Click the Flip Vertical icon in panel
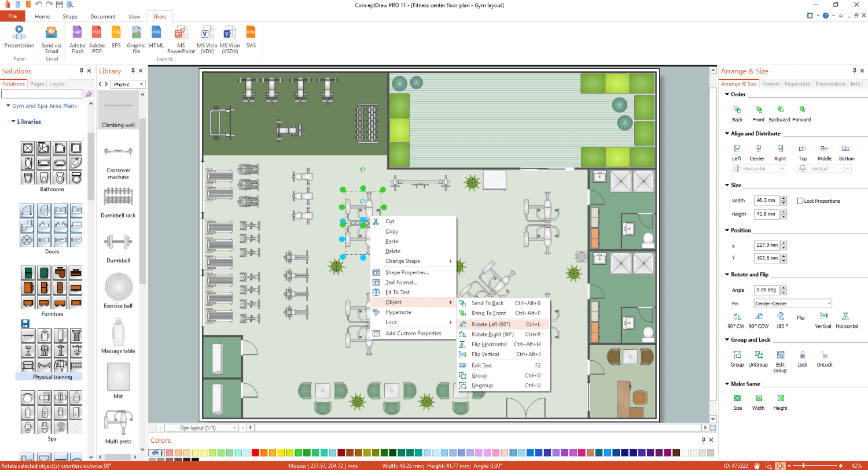Screen dimensions: 868x470 tap(823, 317)
